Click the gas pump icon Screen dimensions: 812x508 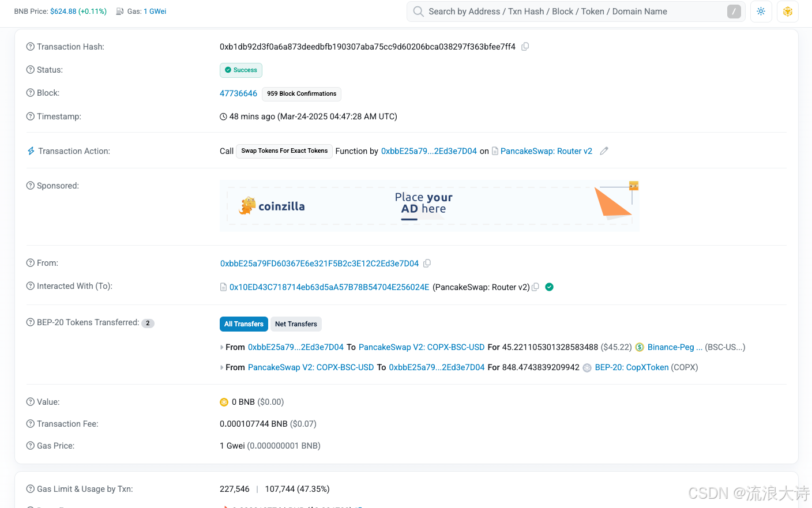(120, 12)
